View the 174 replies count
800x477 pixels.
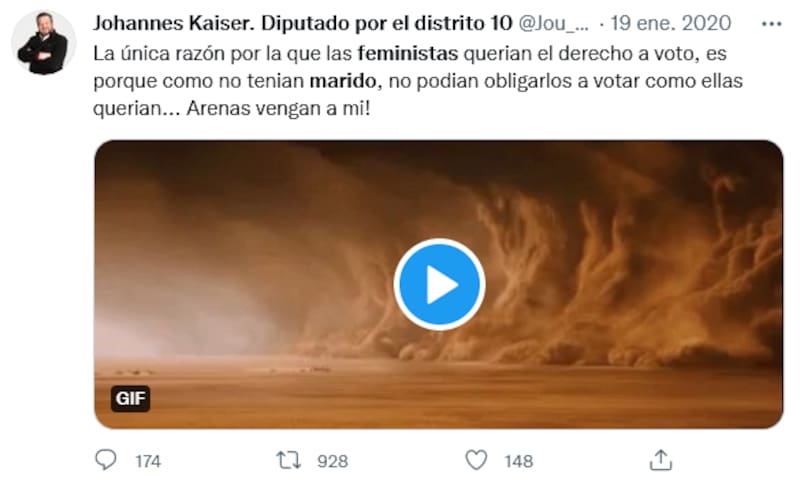point(148,461)
